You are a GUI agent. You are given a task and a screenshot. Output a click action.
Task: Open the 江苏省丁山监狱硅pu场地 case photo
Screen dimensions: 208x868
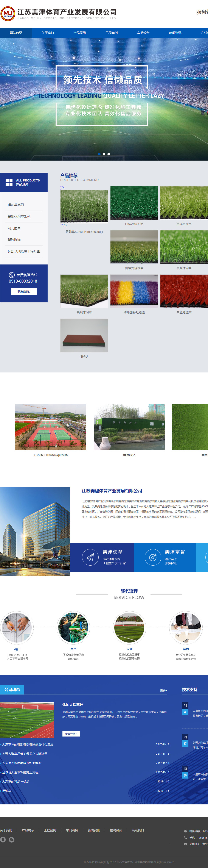click(x=51, y=427)
